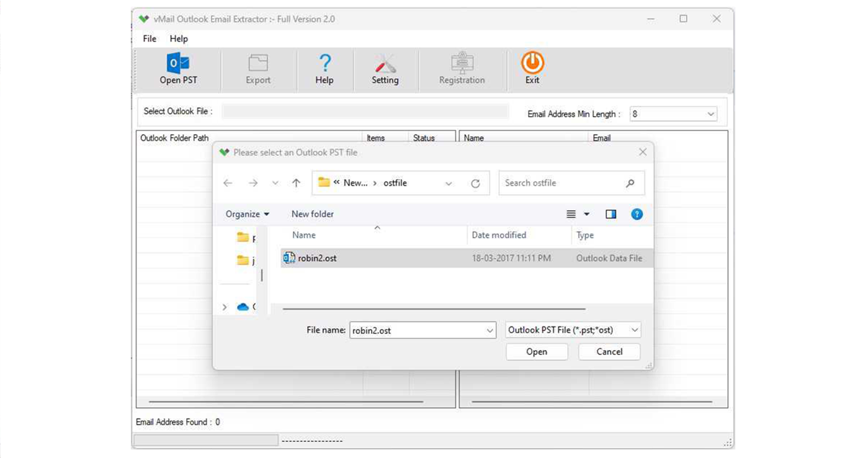Image resolution: width=868 pixels, height=458 pixels.
Task: Select the robin2.ost file row
Action: coord(467,258)
